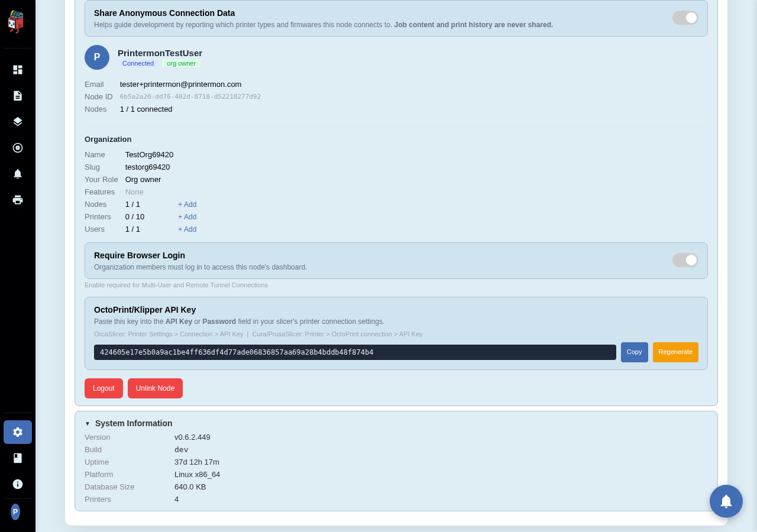Add more users to organization
The image size is (757, 532).
(187, 229)
